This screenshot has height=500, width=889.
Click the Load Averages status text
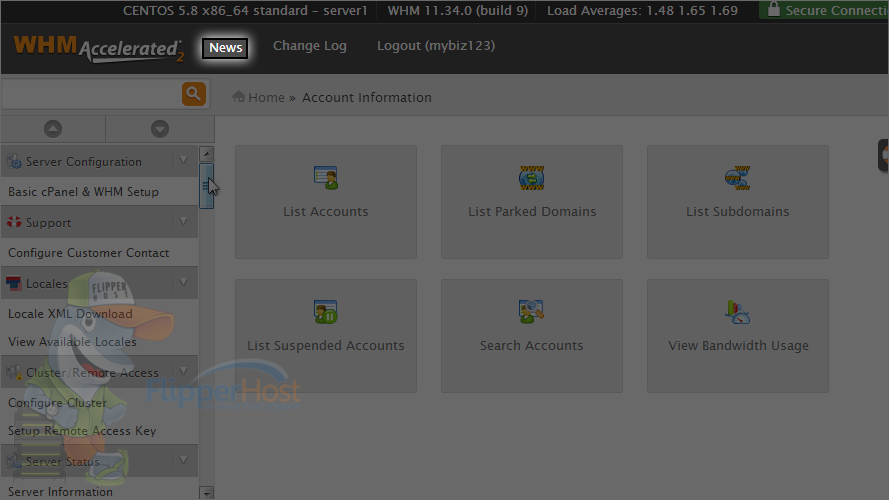(x=642, y=11)
